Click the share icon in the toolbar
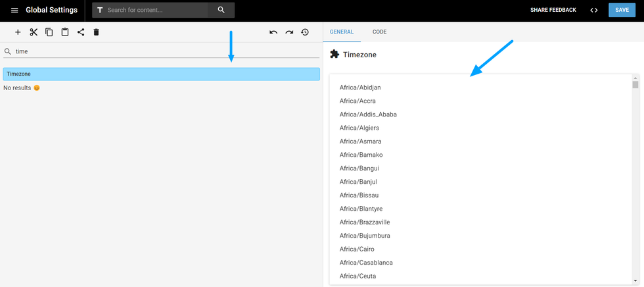Image resolution: width=644 pixels, height=287 pixels. point(81,32)
